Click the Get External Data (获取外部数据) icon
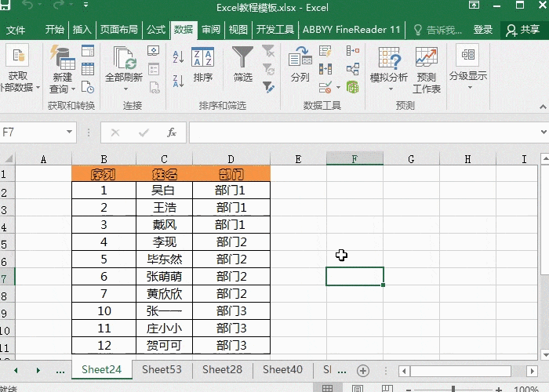This screenshot has height=392, width=549. pyautogui.click(x=17, y=56)
